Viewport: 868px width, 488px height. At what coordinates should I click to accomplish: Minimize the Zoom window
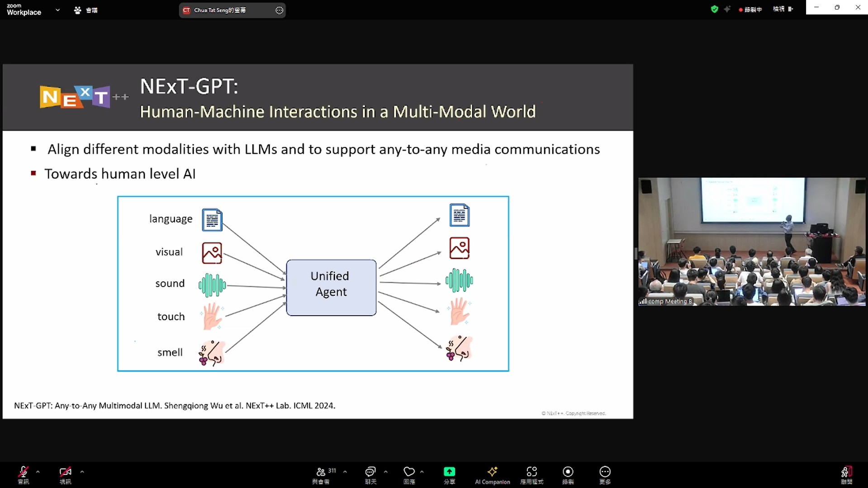point(816,7)
